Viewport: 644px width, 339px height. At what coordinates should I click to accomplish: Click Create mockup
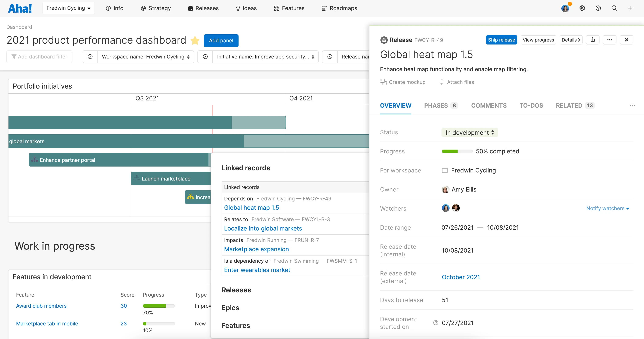(x=403, y=82)
